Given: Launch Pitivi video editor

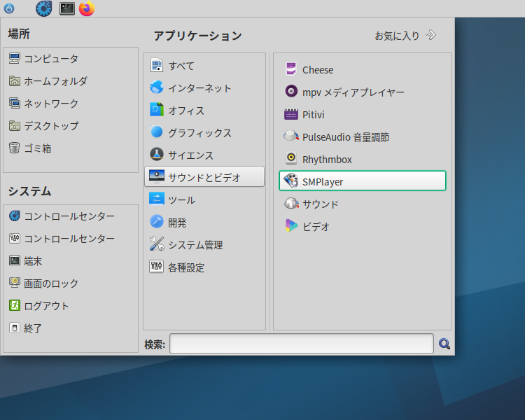Looking at the screenshot, I should click(363, 115).
